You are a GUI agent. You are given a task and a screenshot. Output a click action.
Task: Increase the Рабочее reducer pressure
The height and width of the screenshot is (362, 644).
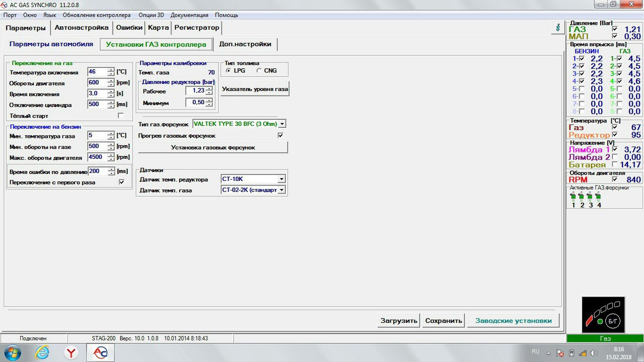(209, 88)
